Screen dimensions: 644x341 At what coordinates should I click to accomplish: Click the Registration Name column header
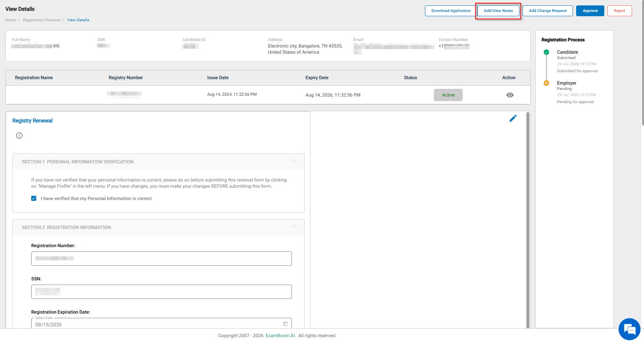(34, 78)
